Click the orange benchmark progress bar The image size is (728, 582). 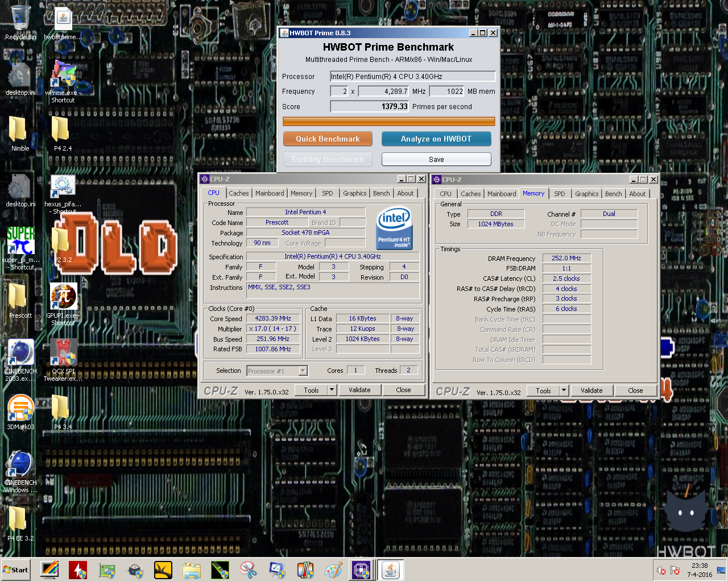pyautogui.click(x=389, y=121)
